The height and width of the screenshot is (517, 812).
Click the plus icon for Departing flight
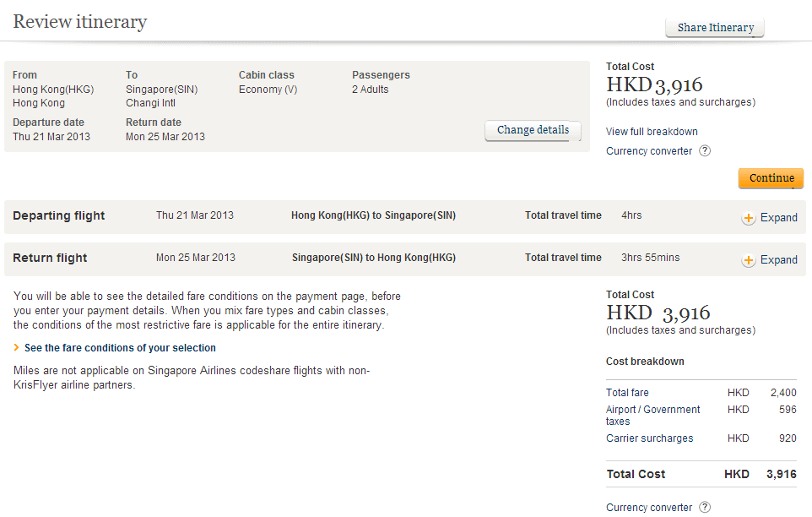749,218
